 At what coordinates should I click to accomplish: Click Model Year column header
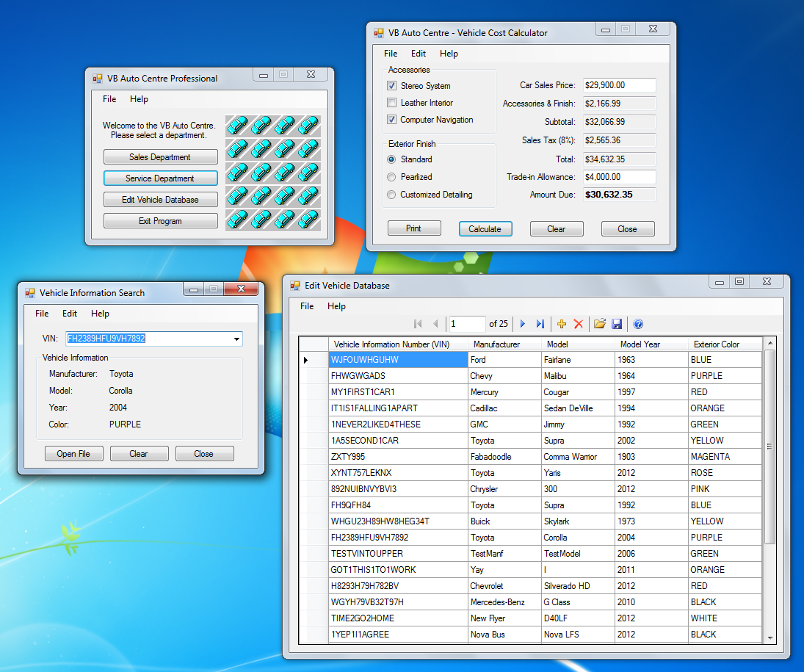click(651, 344)
